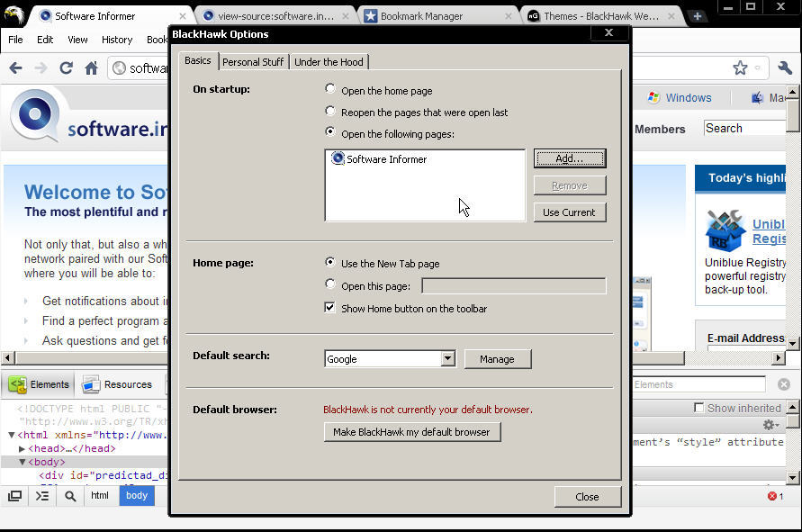The image size is (802, 532).
Task: Click the 'Open this page' URL field
Action: pyautogui.click(x=514, y=286)
